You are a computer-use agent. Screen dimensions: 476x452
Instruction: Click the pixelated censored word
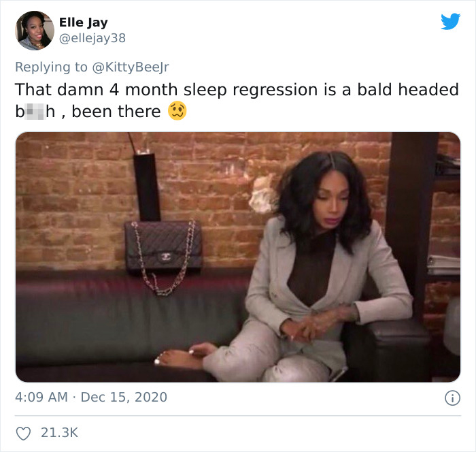(x=35, y=112)
